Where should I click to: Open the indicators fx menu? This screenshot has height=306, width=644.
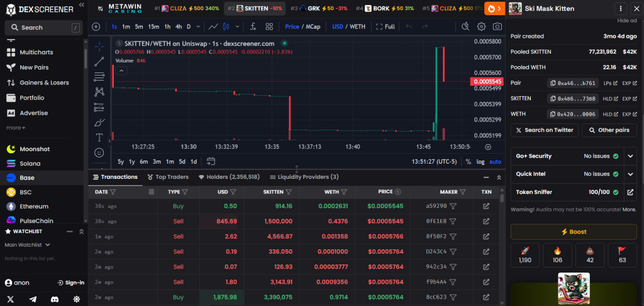pyautogui.click(x=253, y=26)
